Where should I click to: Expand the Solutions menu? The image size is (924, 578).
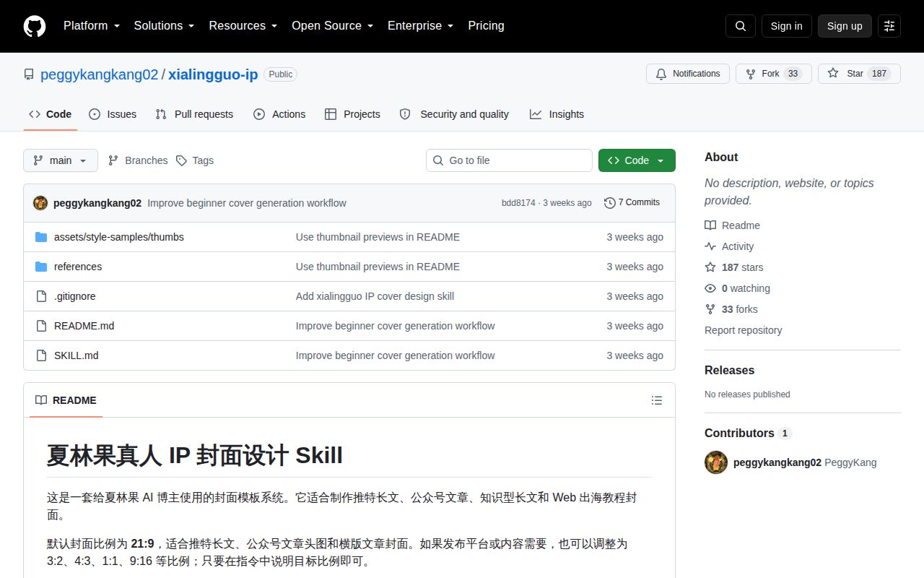point(165,26)
